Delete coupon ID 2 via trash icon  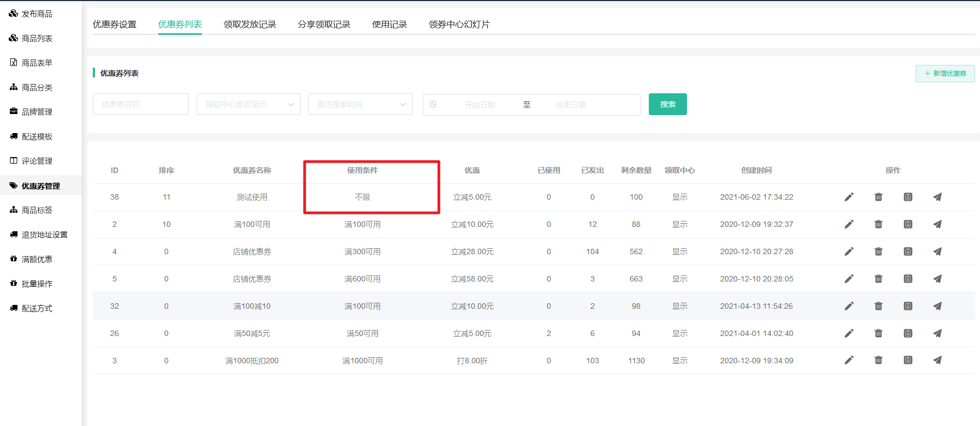tap(879, 224)
